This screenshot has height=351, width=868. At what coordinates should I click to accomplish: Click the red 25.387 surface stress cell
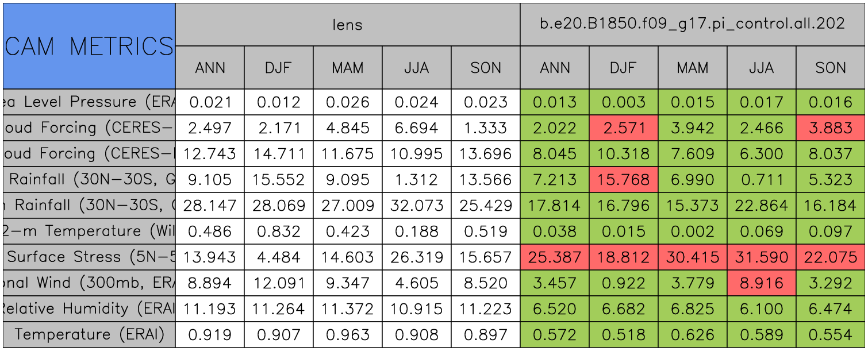(555, 257)
